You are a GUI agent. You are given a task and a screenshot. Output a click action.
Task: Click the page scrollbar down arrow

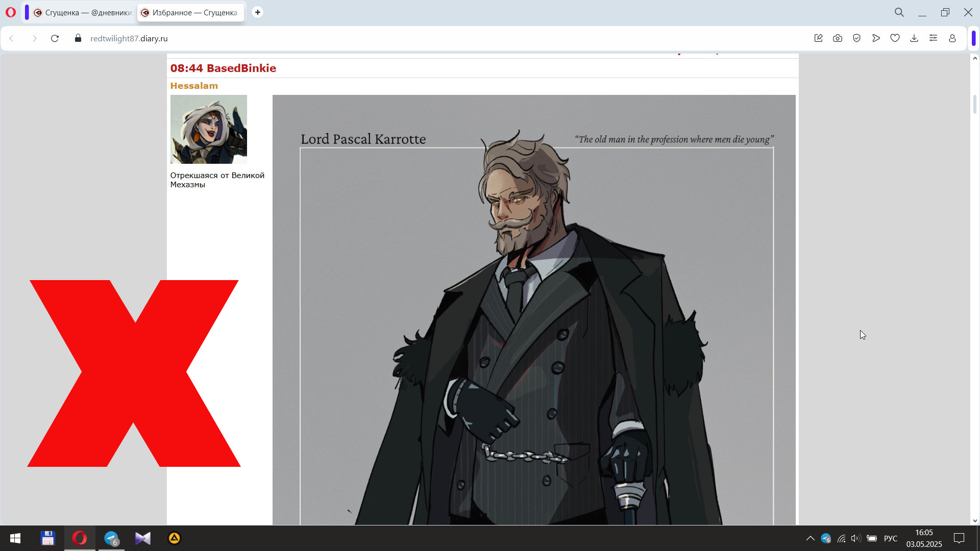point(974,521)
